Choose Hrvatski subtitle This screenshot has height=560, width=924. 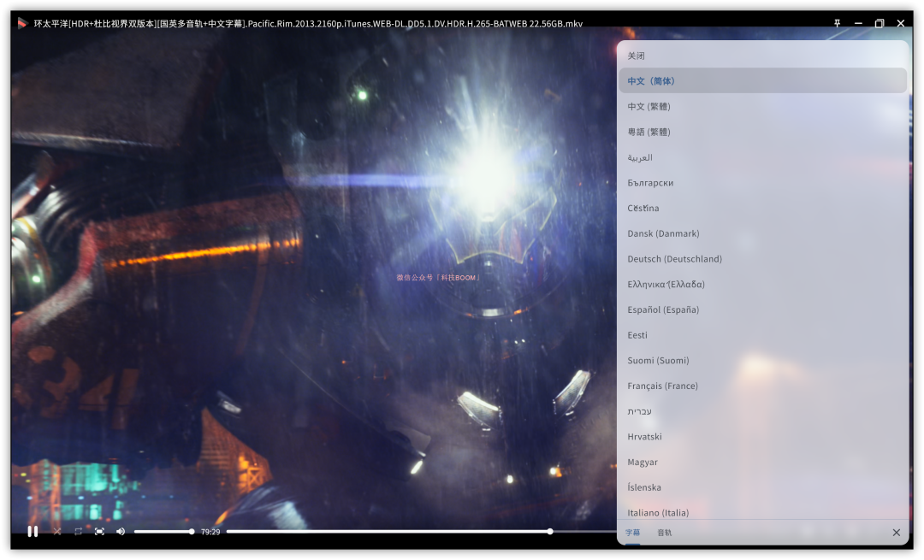coord(762,436)
